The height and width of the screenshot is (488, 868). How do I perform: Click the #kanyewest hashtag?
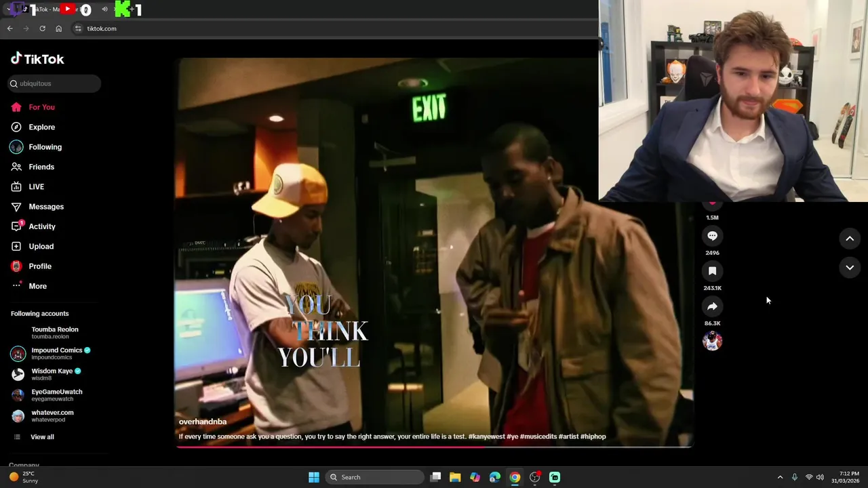click(486, 436)
